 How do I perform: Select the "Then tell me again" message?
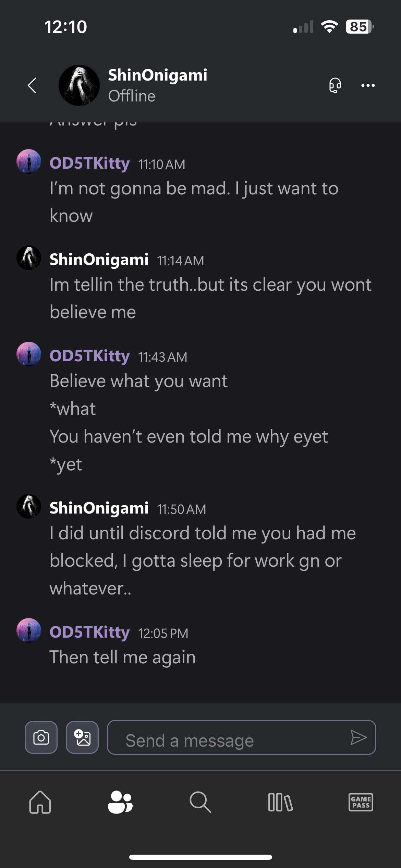[123, 657]
